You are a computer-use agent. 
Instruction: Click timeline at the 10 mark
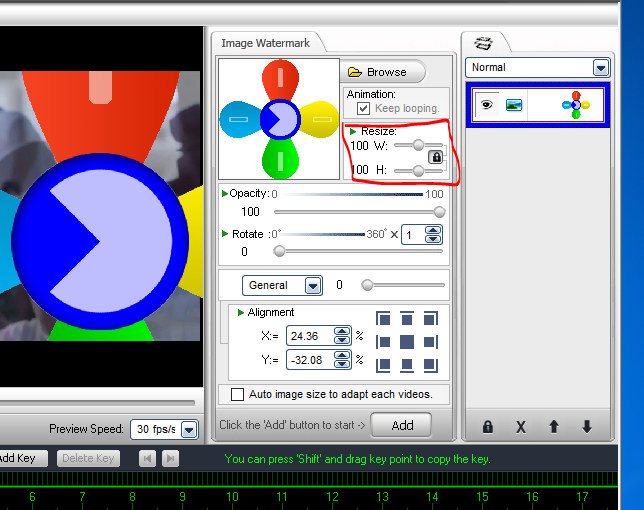(232, 497)
